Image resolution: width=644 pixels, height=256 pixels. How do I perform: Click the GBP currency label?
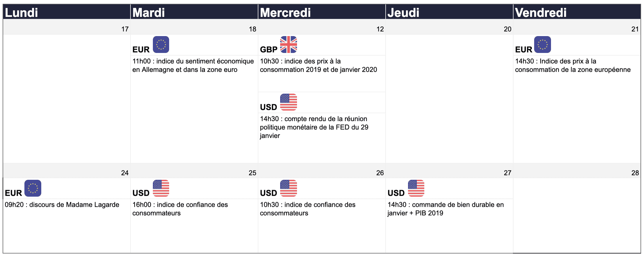tap(269, 49)
